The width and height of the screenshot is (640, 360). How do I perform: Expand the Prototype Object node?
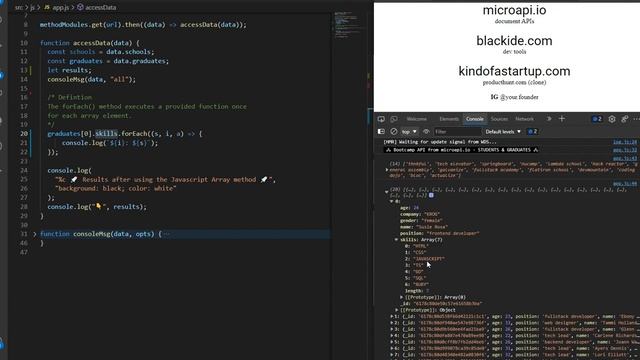tap(397, 310)
